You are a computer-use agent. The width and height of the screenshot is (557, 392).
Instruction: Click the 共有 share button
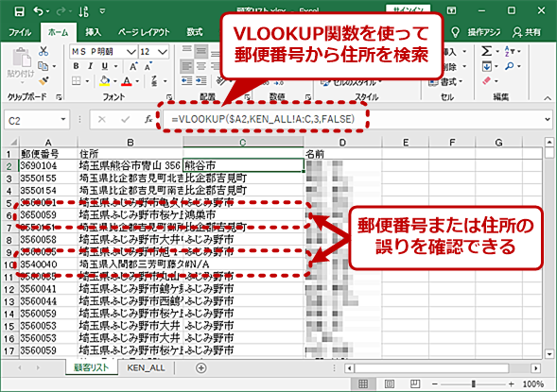pos(527,32)
